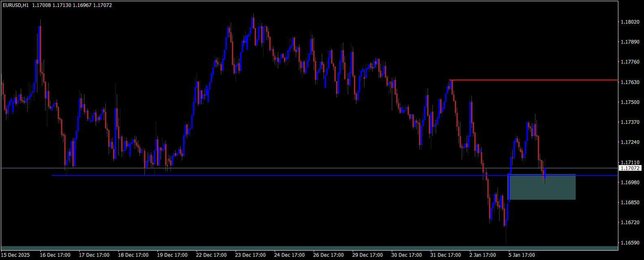Click the EURUSD,H1 chart title text
The height and width of the screenshot is (260, 644).
[x=15, y=5]
